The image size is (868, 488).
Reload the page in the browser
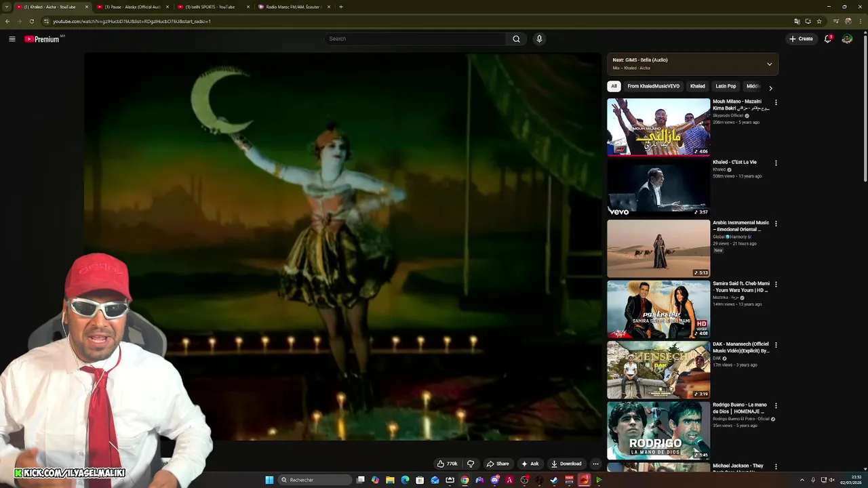(31, 21)
